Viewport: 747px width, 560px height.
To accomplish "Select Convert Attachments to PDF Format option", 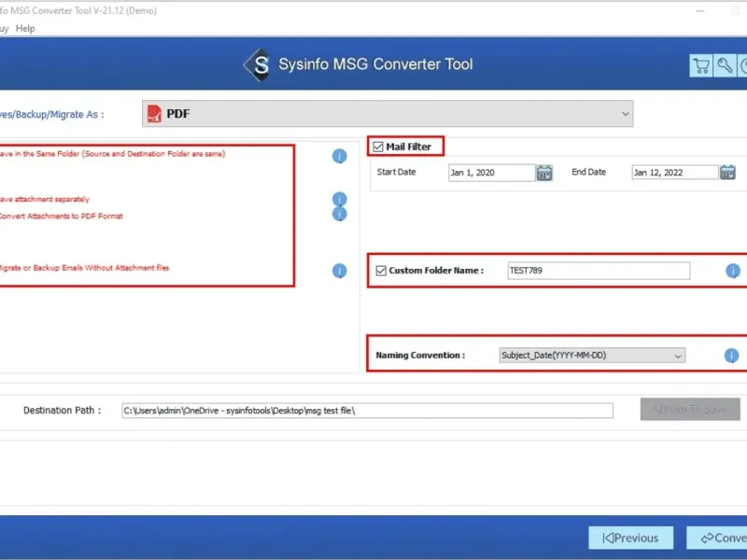I will coord(61,217).
